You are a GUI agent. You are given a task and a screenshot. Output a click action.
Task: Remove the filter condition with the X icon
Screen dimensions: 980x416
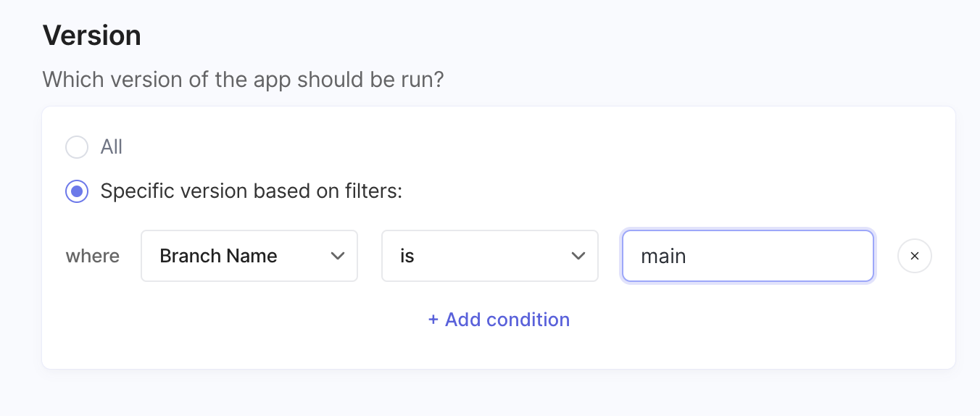(914, 256)
